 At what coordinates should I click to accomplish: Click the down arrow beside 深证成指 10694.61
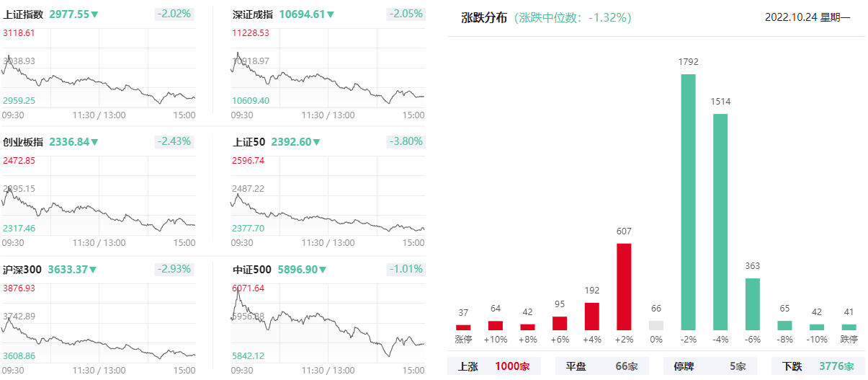[x=330, y=14]
